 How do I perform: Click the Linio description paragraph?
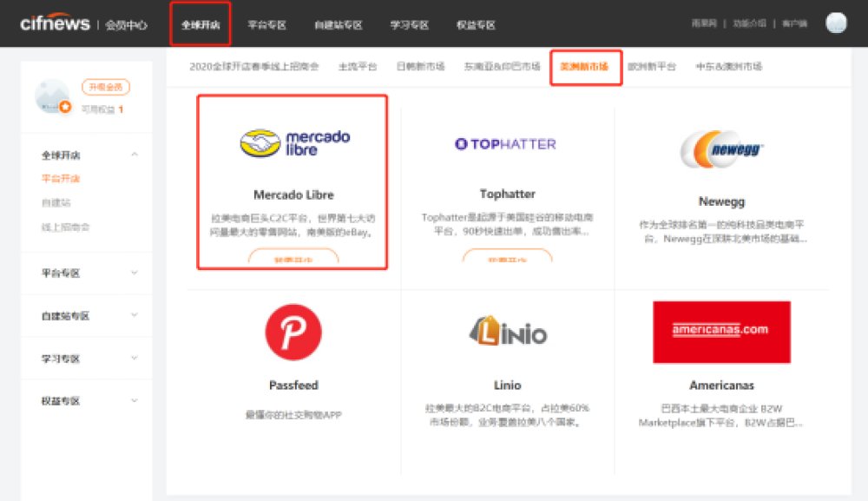pos(508,415)
